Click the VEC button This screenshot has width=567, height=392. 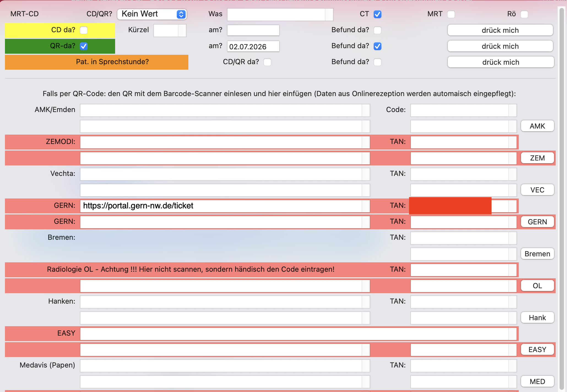pyautogui.click(x=537, y=190)
